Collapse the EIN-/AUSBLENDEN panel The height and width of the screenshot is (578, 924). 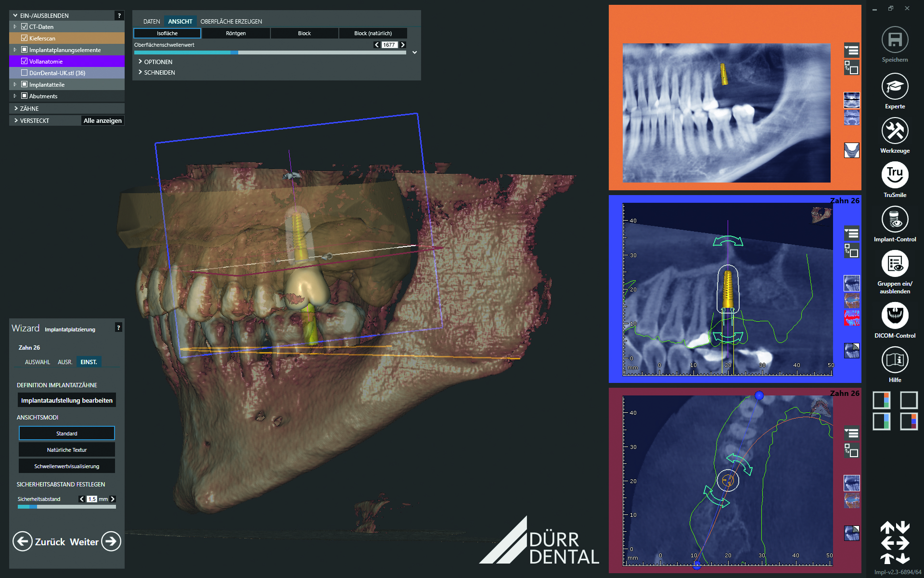coord(15,15)
